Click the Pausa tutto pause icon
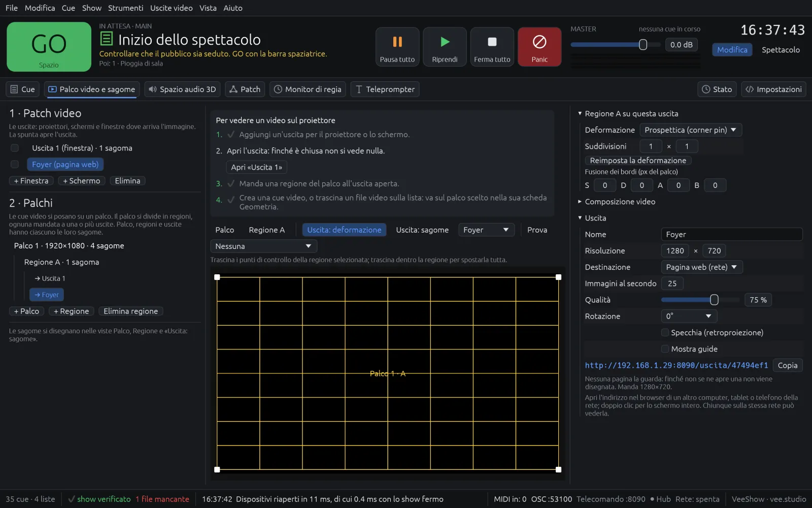 coord(397,42)
